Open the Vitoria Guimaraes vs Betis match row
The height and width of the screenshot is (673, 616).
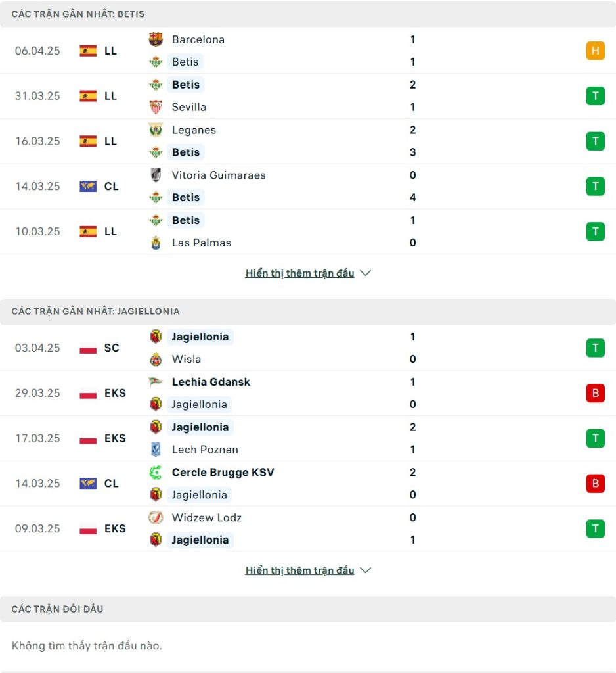tap(308, 186)
